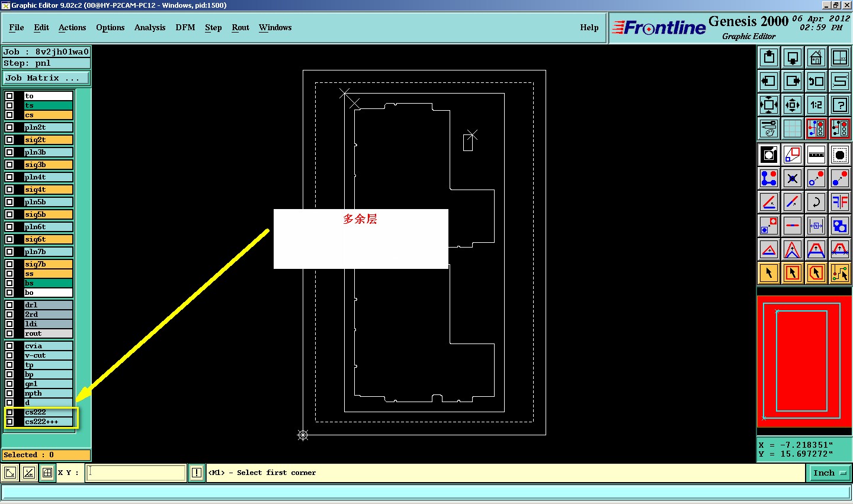
Task: Click the zoom in expanding-arrows icon
Action: click(x=769, y=105)
